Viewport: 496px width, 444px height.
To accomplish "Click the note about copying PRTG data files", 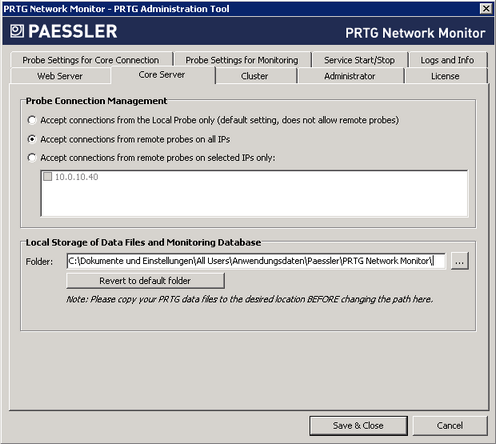I will point(250,299).
